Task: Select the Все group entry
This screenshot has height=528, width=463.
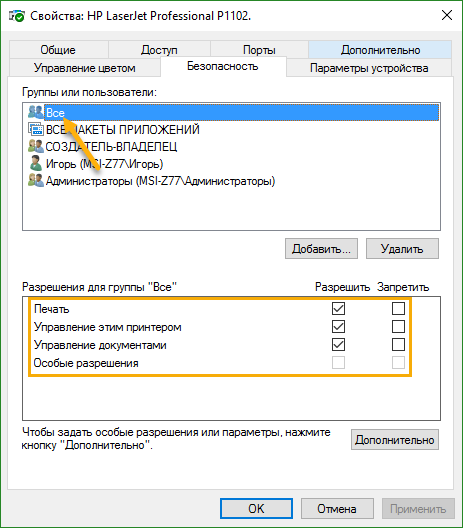Action: tap(241, 112)
